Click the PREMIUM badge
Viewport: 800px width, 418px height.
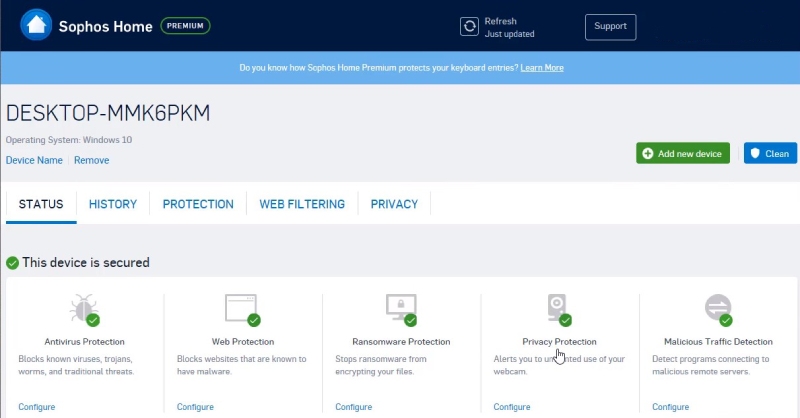click(x=185, y=26)
